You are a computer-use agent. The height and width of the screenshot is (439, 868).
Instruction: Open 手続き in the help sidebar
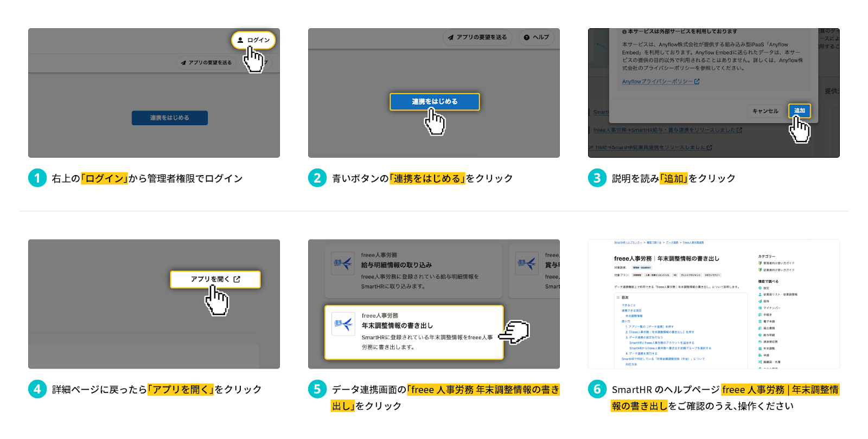point(765,314)
